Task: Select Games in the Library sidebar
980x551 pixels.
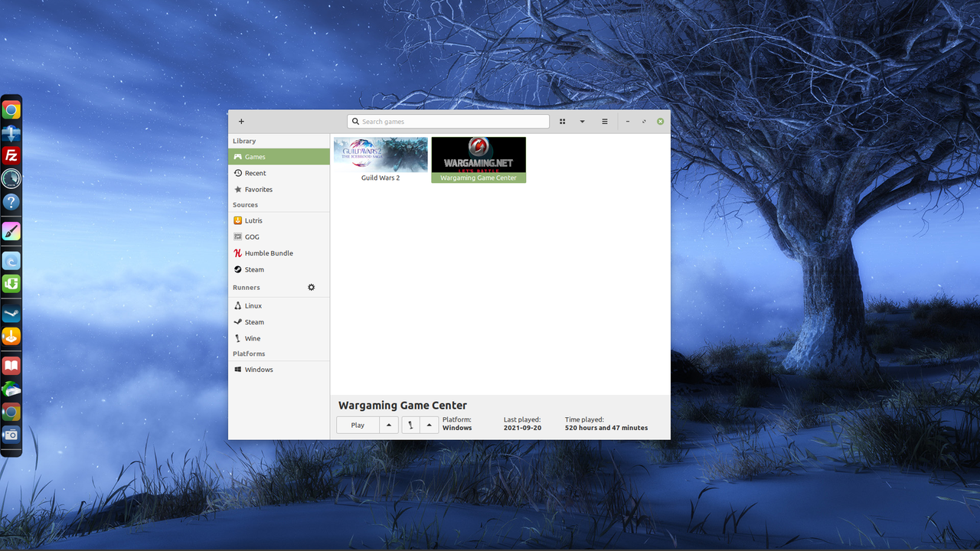Action: click(x=279, y=157)
